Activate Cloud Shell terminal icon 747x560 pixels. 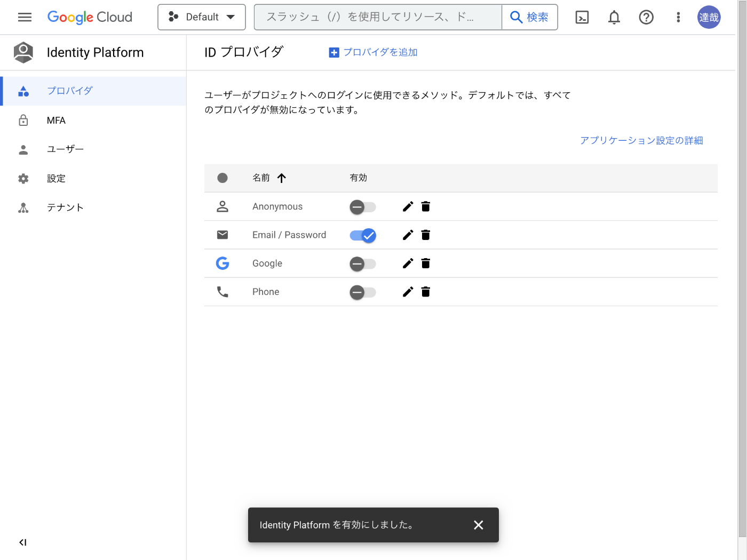[x=582, y=18]
